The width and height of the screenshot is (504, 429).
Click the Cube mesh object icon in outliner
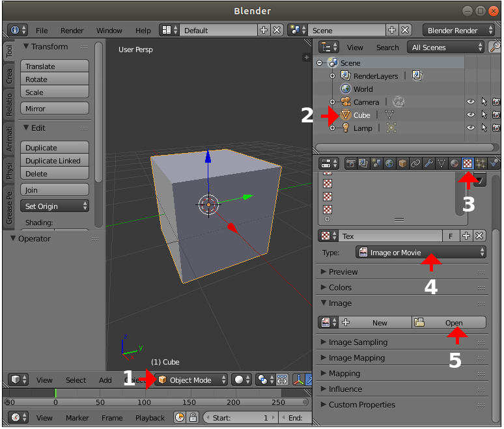(x=346, y=115)
